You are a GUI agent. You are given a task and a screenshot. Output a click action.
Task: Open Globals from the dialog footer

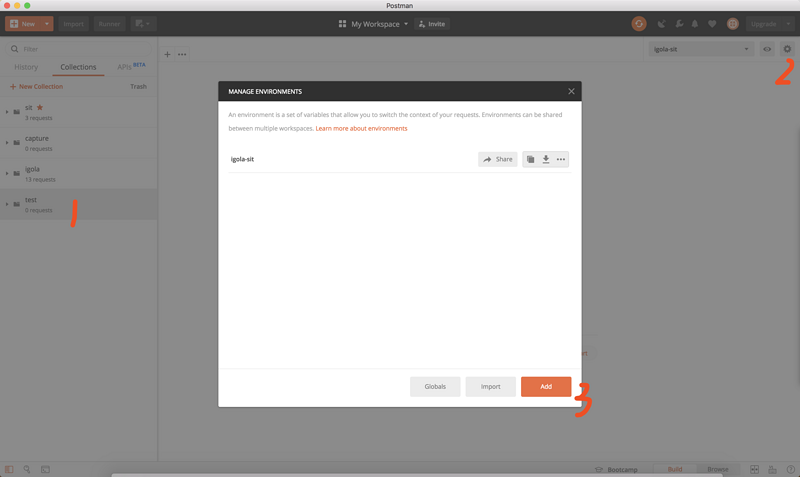click(x=435, y=387)
